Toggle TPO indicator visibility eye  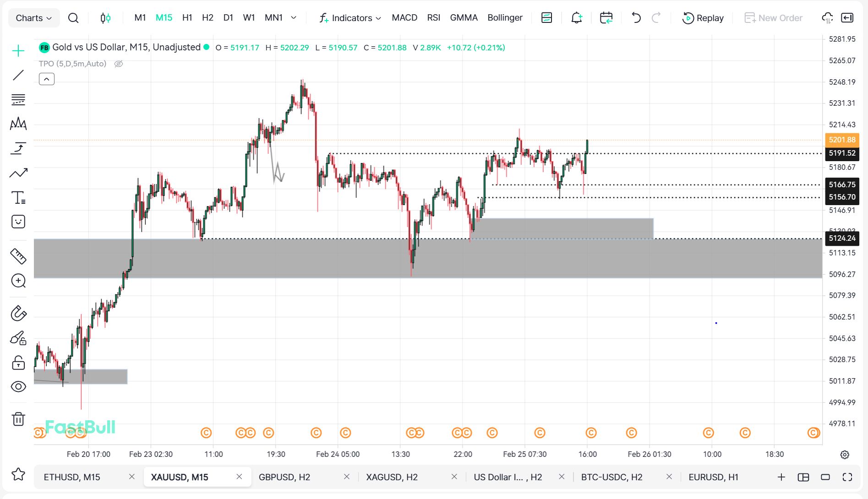pyautogui.click(x=119, y=64)
